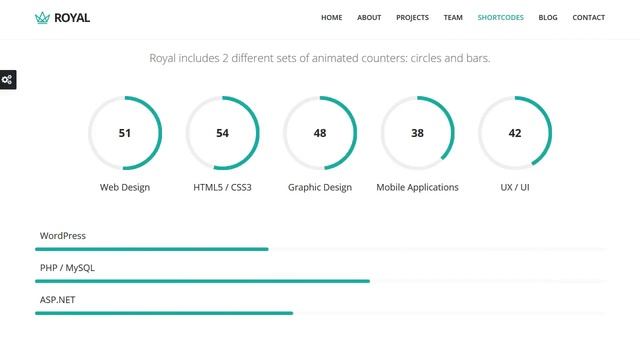Click the UX / UI circle showing 42
This screenshot has height=360, width=640.
515,133
